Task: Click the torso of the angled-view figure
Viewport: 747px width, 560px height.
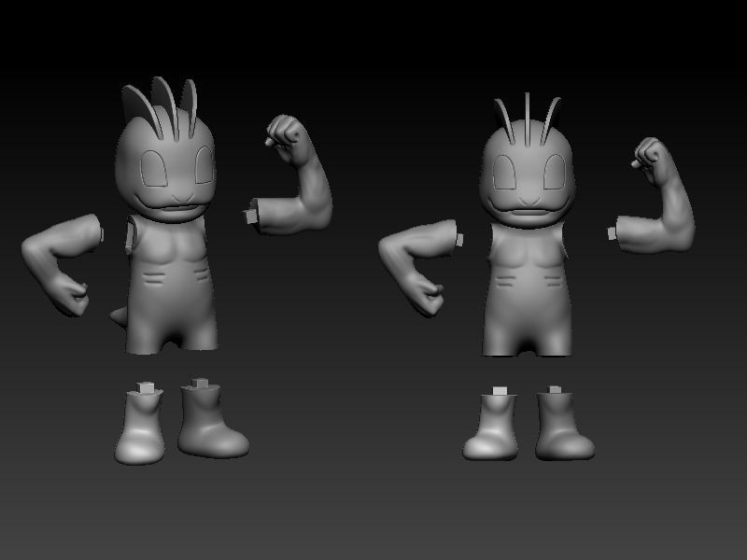Action: pyautogui.click(x=171, y=286)
